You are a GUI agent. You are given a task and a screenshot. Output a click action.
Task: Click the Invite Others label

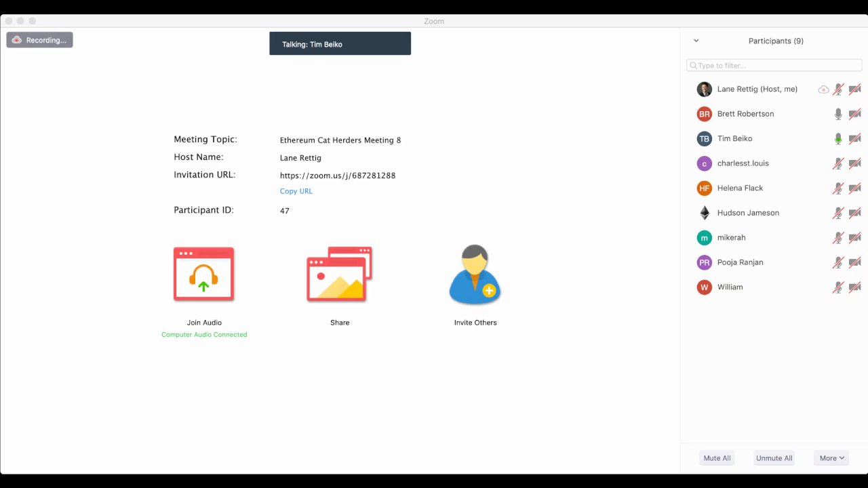[x=475, y=323]
